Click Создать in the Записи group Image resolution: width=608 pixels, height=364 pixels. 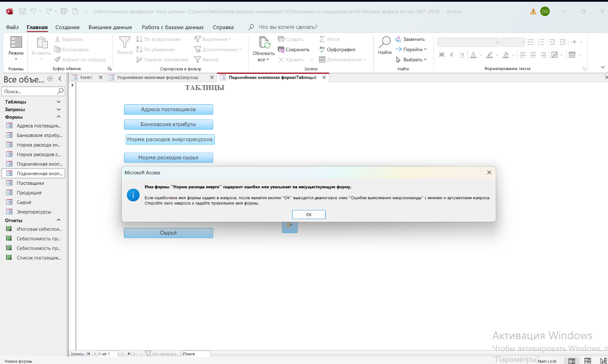click(291, 39)
